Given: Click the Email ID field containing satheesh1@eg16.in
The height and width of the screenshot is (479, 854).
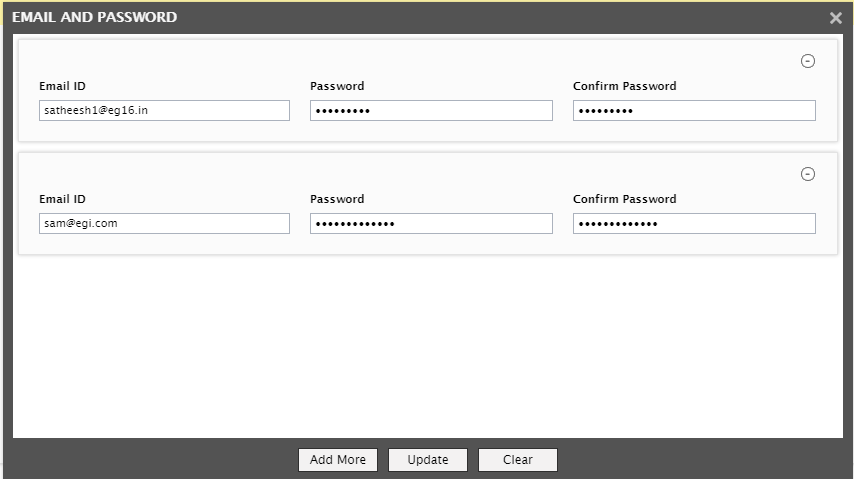Looking at the screenshot, I should [x=164, y=111].
